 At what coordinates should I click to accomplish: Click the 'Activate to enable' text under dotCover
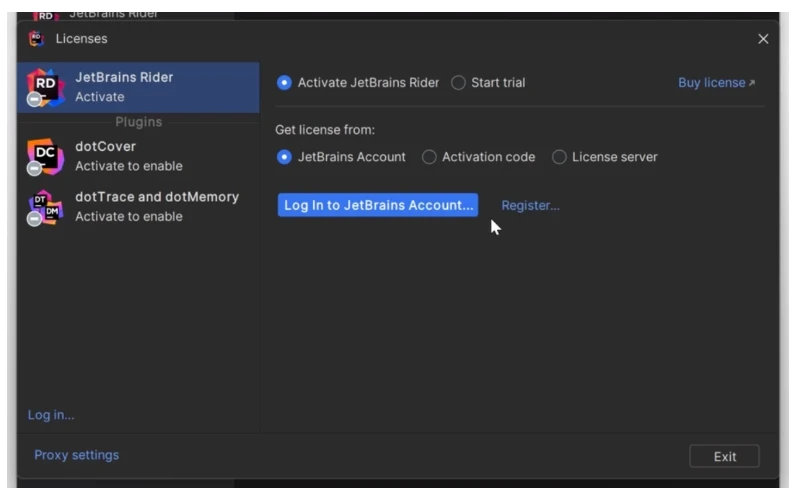(x=129, y=166)
